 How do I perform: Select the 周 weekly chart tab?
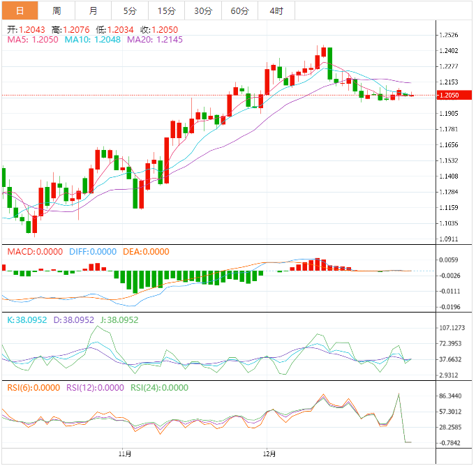[x=56, y=10]
